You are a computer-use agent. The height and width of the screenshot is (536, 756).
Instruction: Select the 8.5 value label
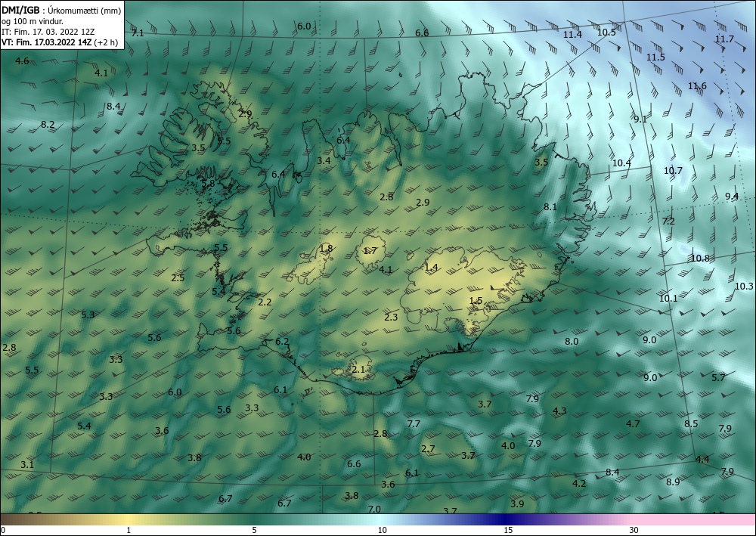pyautogui.click(x=691, y=423)
